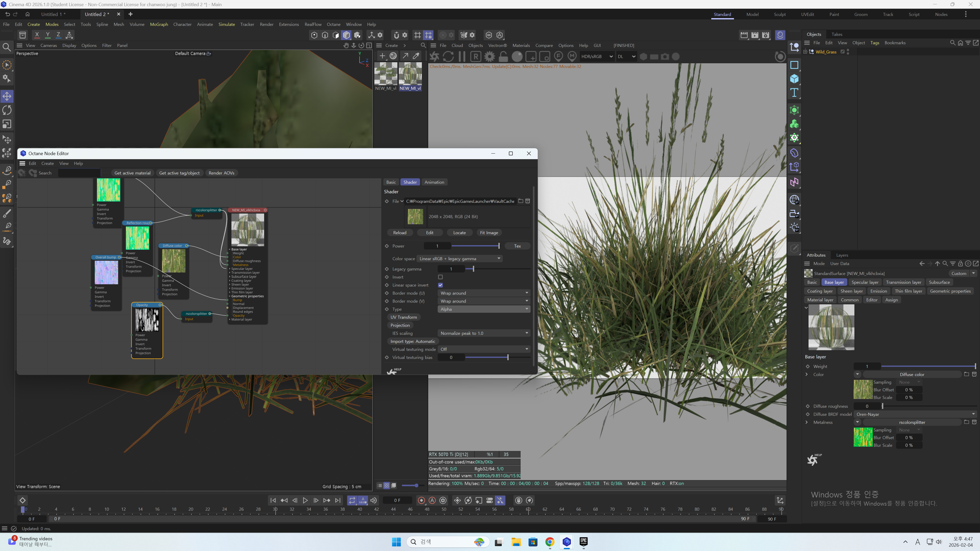
Task: Open the Border mode (U) Wrap around dropdown
Action: [484, 293]
